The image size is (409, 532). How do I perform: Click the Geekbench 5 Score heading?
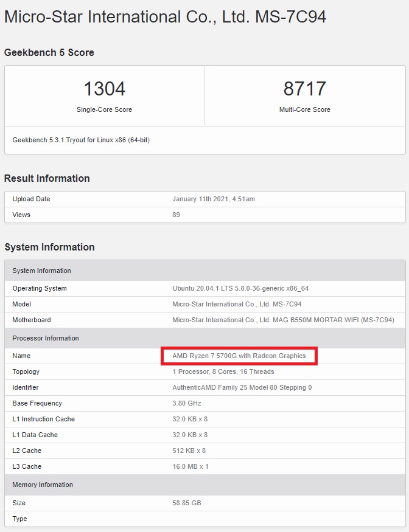pos(49,52)
